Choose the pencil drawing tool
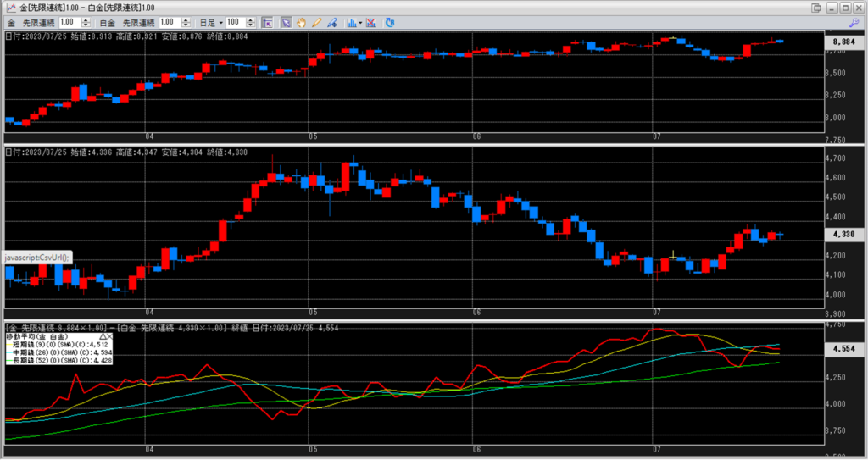 pos(314,21)
